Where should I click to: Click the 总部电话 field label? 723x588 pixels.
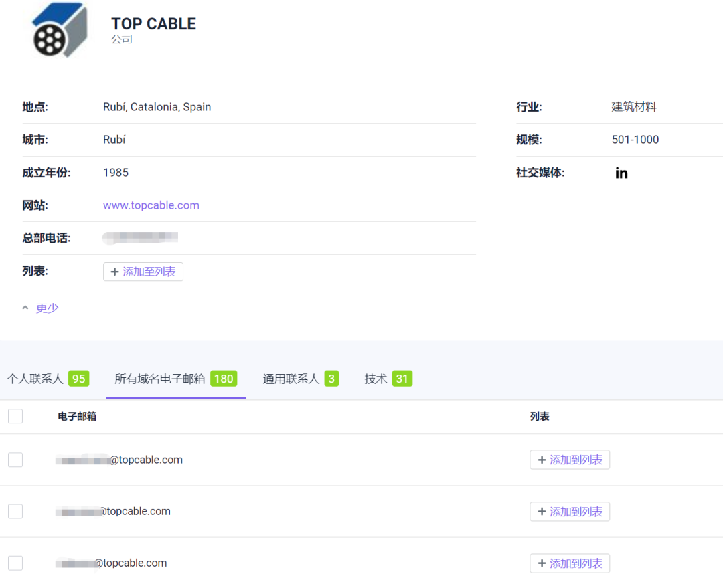[47, 238]
